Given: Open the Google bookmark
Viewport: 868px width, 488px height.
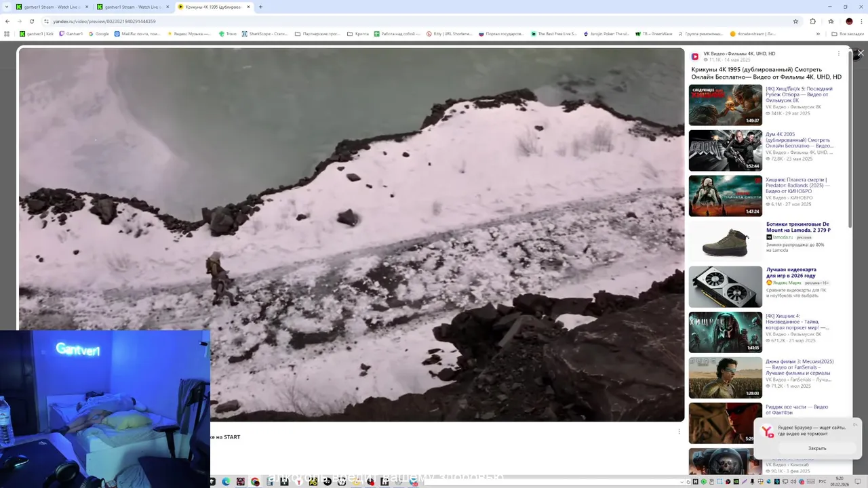Looking at the screenshot, I should pos(98,33).
